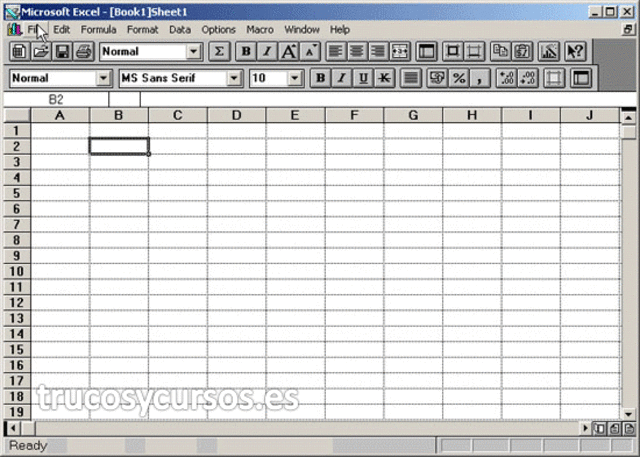
Task: Open the Help menu
Action: coord(340,30)
